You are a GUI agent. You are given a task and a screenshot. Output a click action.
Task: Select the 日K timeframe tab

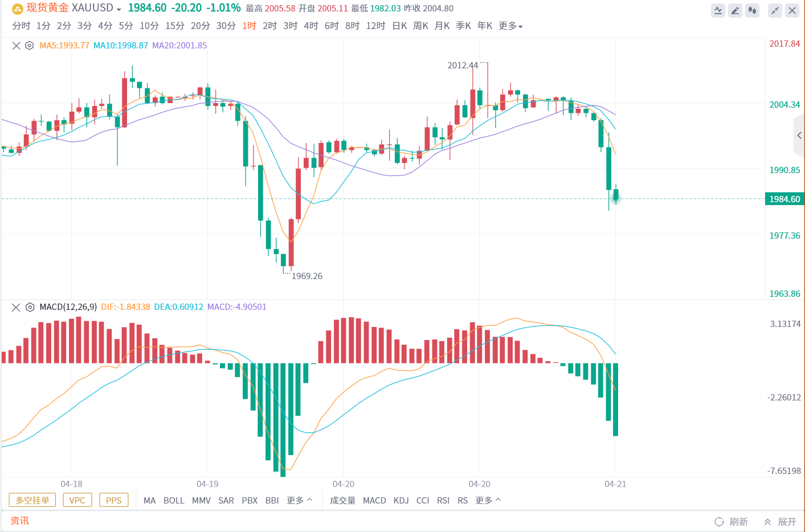pyautogui.click(x=399, y=26)
